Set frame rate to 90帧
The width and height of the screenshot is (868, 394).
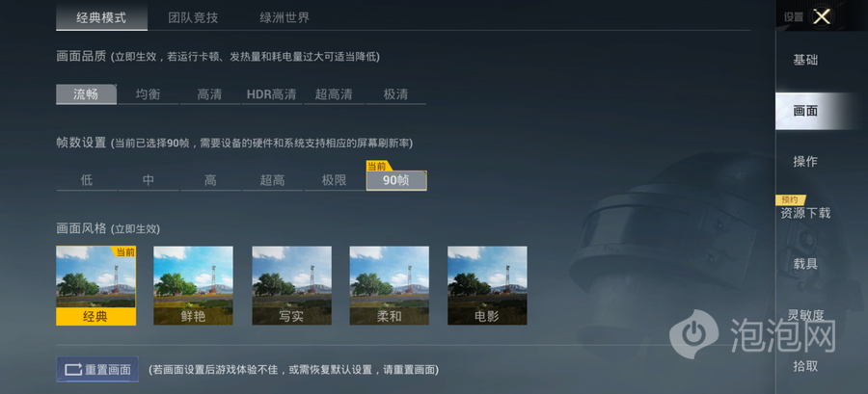click(396, 180)
